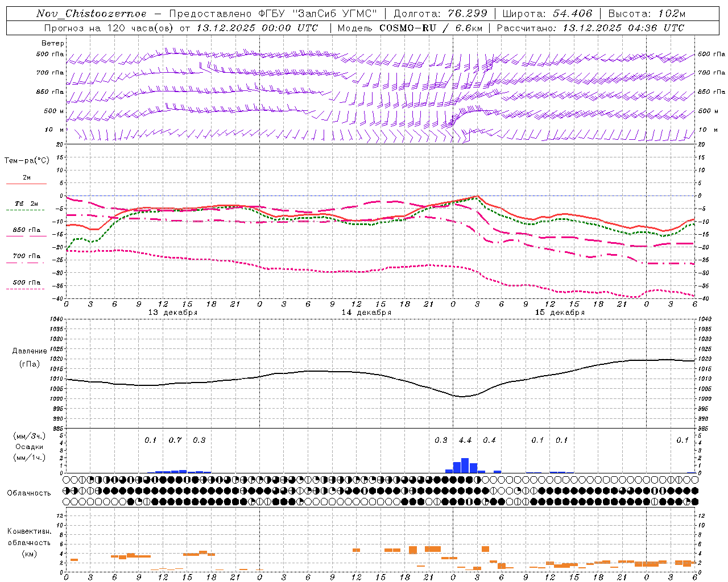
Task: Click the tallest blue precipitation bar
Action: (465, 465)
